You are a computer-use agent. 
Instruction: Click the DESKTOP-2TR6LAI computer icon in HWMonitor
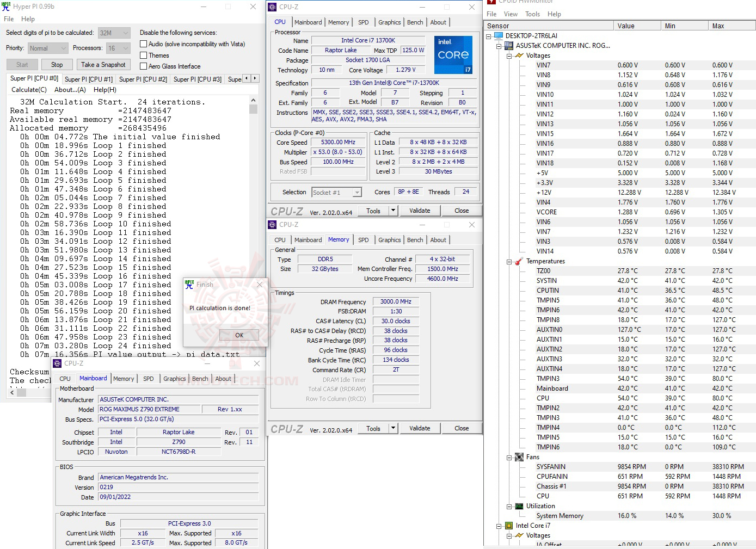pyautogui.click(x=498, y=36)
